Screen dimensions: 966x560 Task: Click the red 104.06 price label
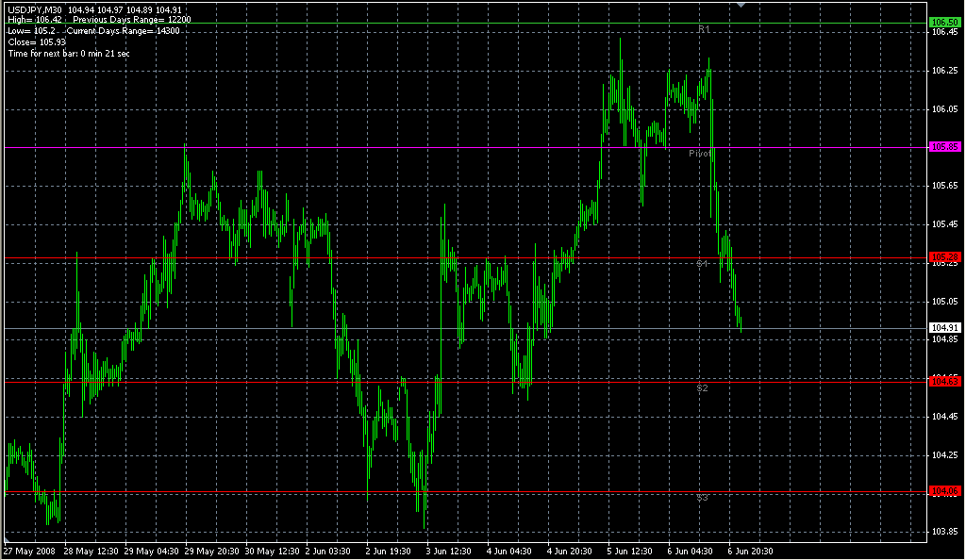click(x=944, y=491)
